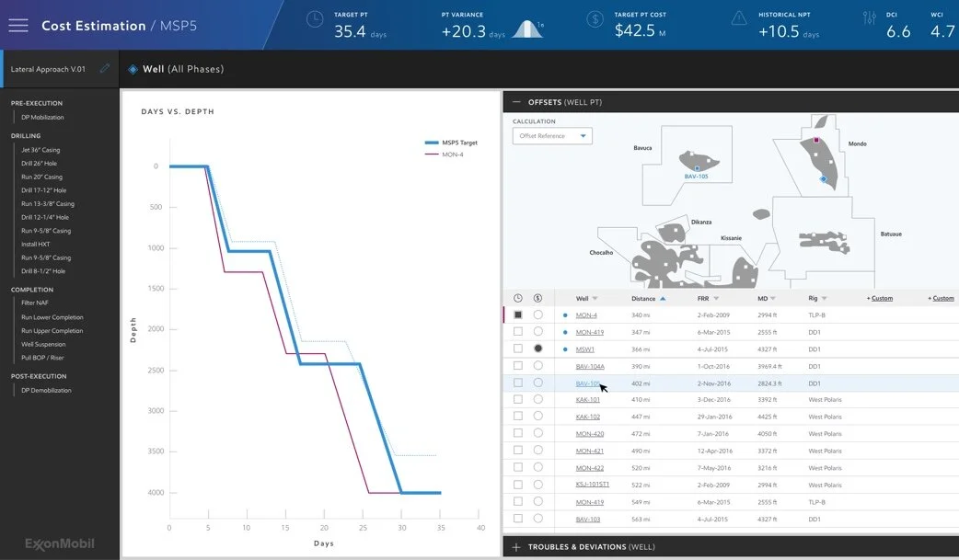The height and width of the screenshot is (560, 959).
Task: Open the MON-4 well link
Action: pyautogui.click(x=586, y=315)
